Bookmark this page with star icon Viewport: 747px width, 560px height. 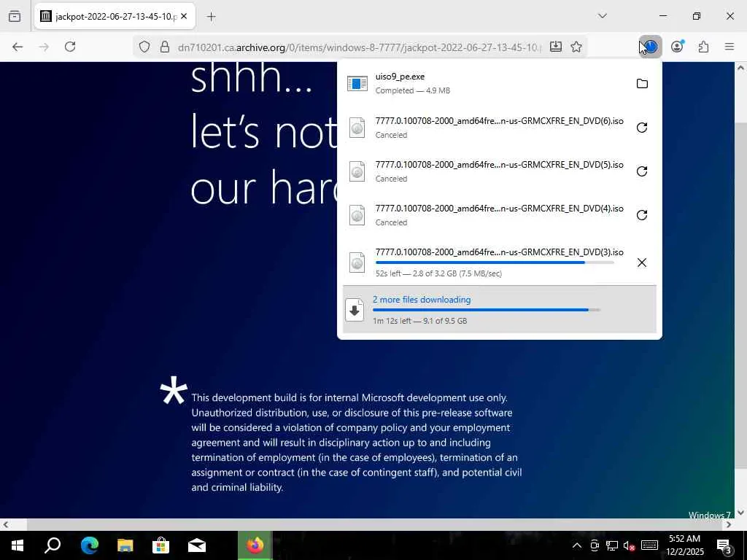(x=576, y=47)
